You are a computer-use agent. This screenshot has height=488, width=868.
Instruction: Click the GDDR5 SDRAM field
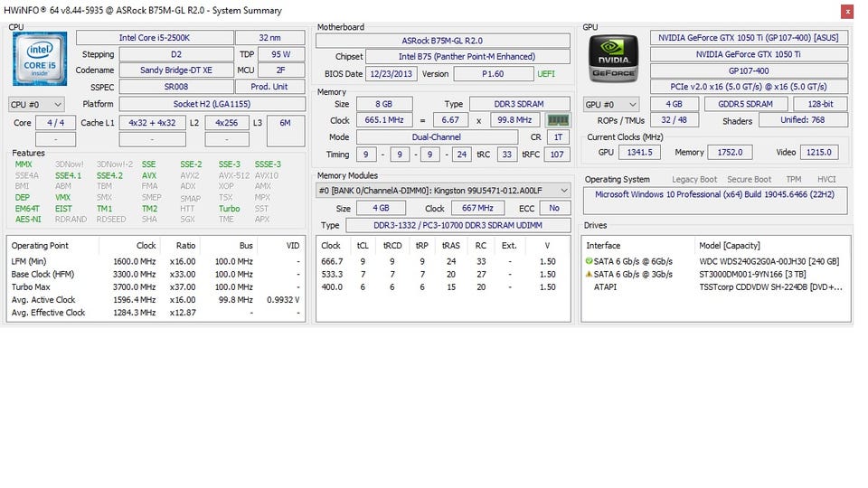point(746,104)
